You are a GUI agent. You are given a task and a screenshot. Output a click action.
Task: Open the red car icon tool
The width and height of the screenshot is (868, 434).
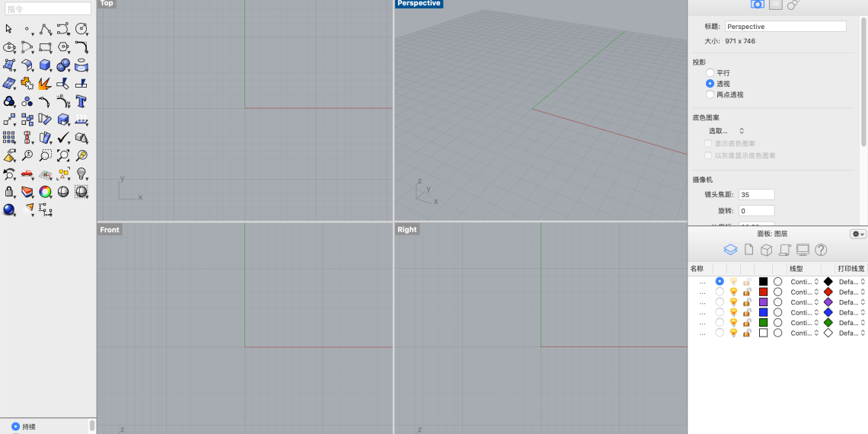pyautogui.click(x=27, y=174)
